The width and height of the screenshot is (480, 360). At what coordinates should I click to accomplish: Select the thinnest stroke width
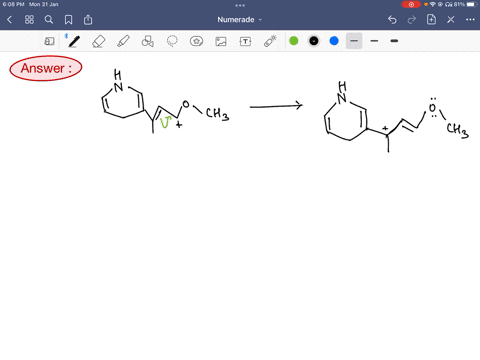[x=354, y=41]
